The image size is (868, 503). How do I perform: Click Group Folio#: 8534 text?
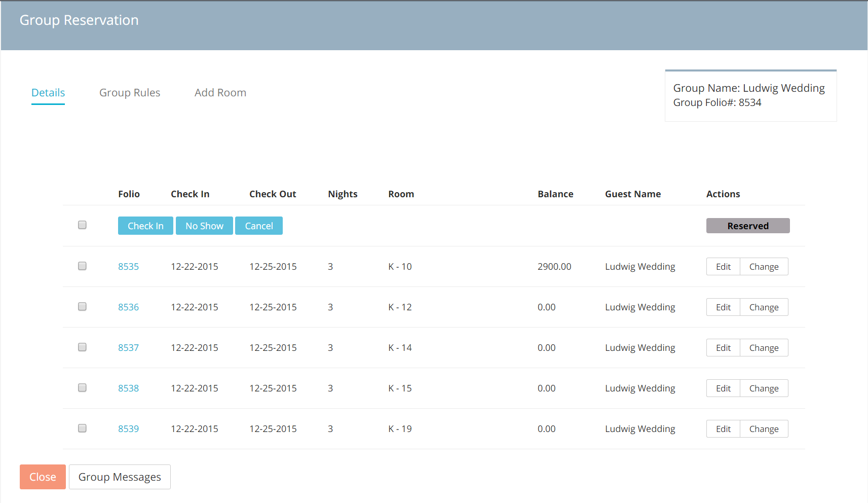point(717,102)
